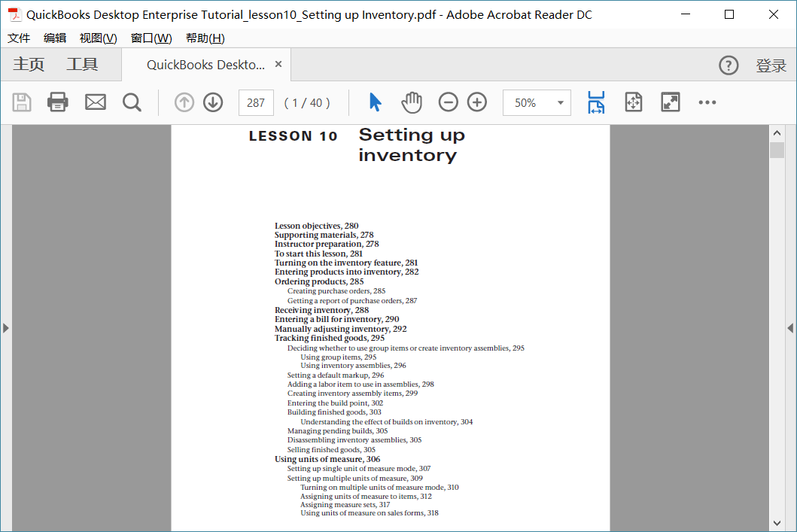Click 'Assigning measure sets, 317'
797x532 pixels.
pos(345,505)
